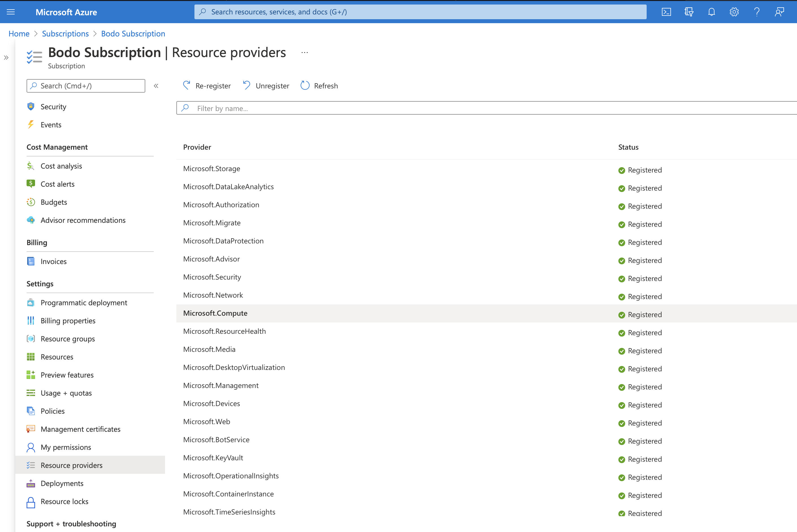The height and width of the screenshot is (532, 797).
Task: Open the help question mark icon
Action: click(757, 12)
